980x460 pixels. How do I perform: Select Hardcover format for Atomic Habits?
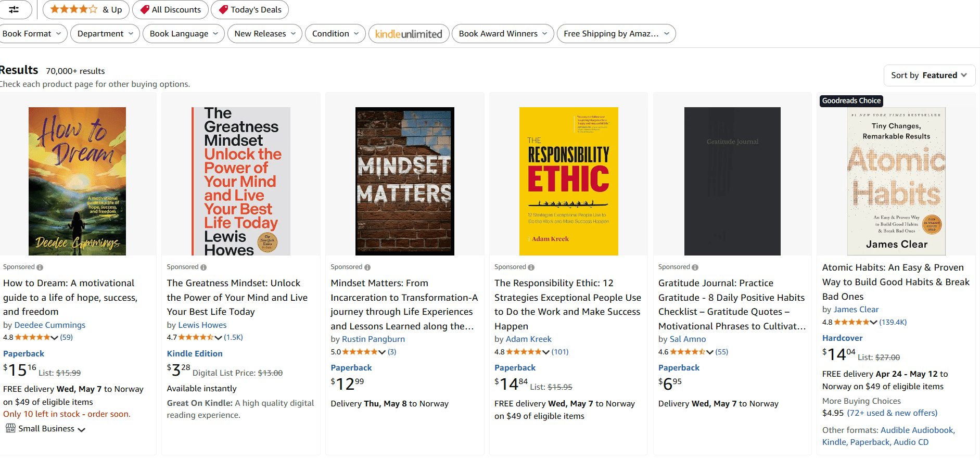[x=842, y=338]
